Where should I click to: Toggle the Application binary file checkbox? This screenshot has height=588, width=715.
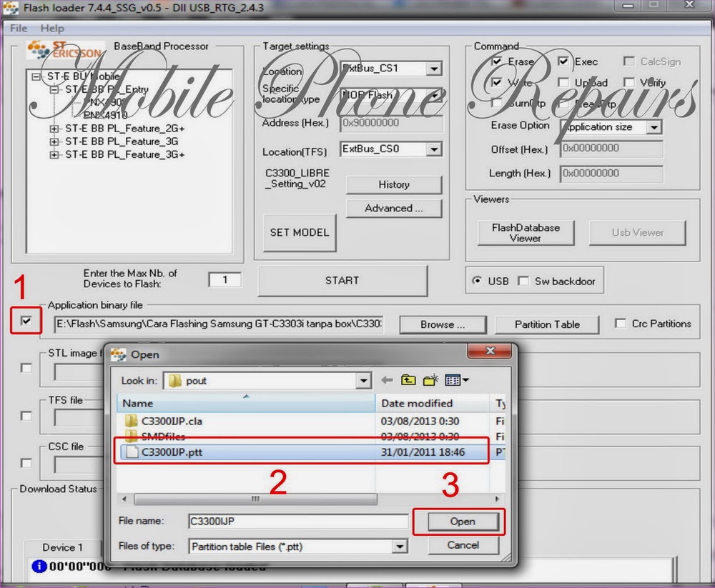26,322
